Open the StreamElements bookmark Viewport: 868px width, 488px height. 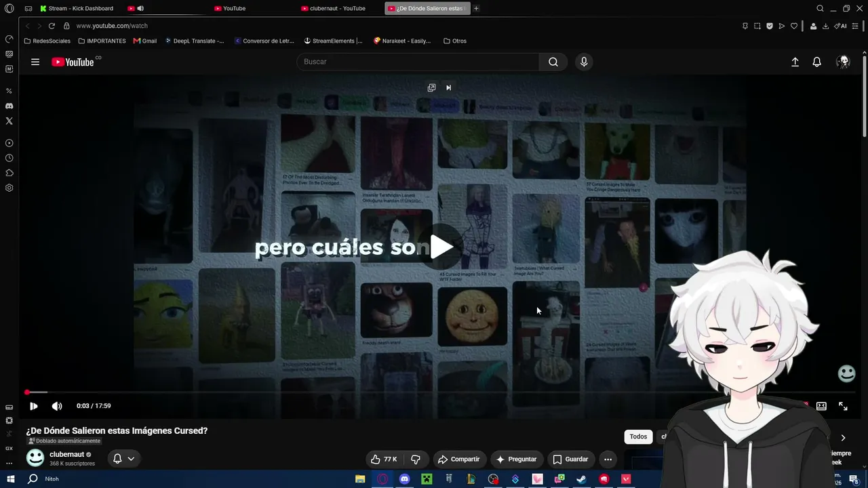click(333, 41)
